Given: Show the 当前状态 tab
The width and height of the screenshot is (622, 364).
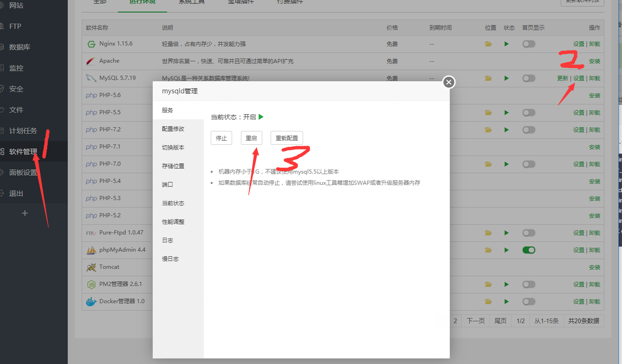Looking at the screenshot, I should click(178, 203).
